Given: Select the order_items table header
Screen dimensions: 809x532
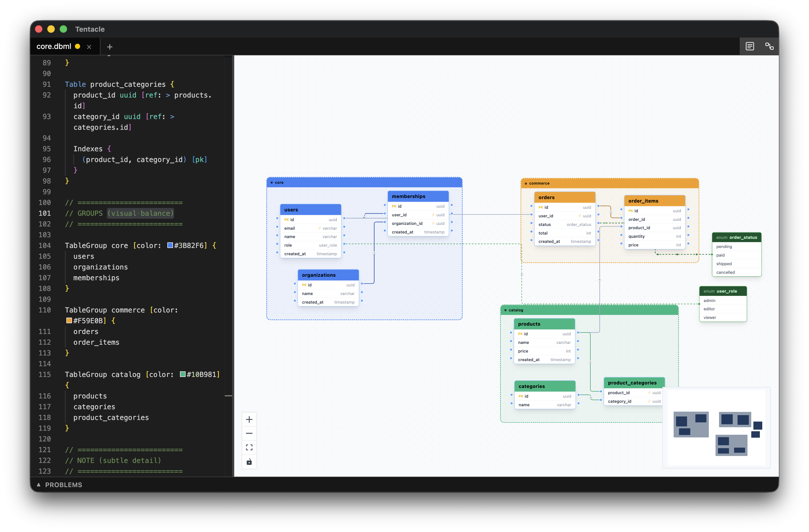Looking at the screenshot, I should coord(654,201).
